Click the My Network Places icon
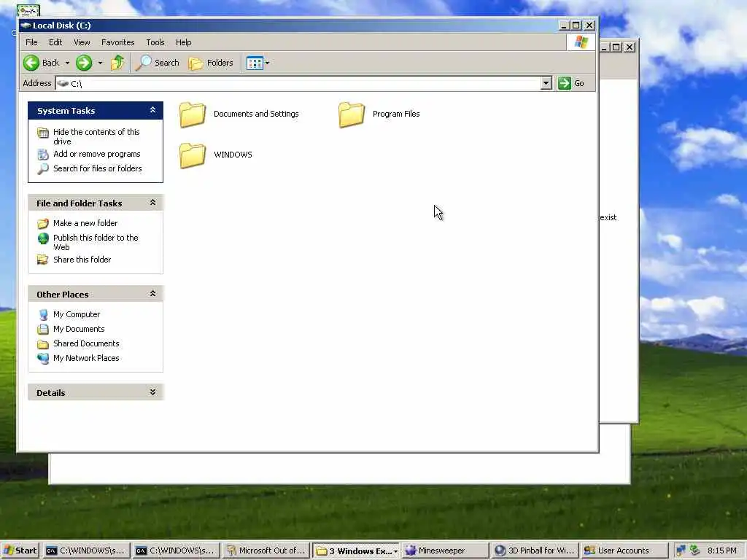Image resolution: width=747 pixels, height=560 pixels. [x=43, y=358]
